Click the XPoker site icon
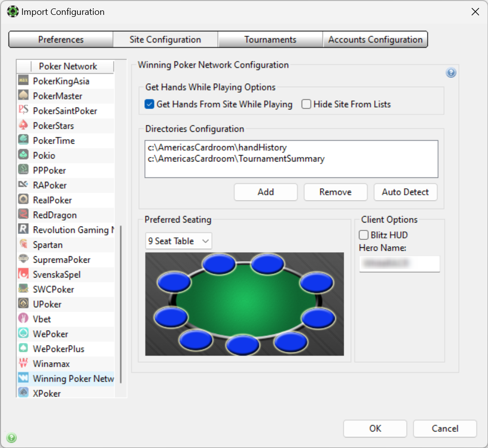Screen dimensions: 488x448 pos(23,392)
